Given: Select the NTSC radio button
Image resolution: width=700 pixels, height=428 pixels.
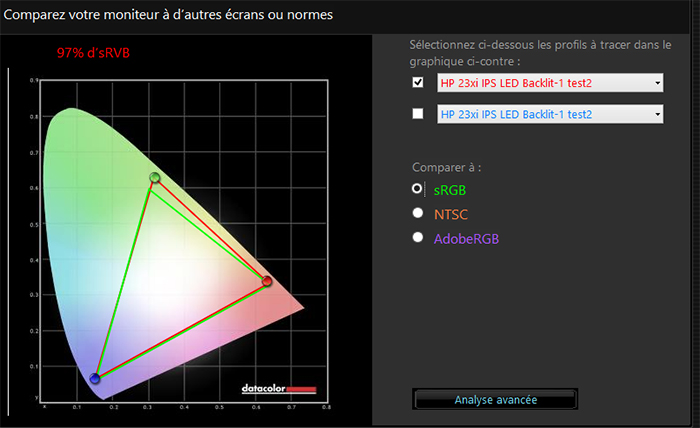Looking at the screenshot, I should pyautogui.click(x=418, y=213).
